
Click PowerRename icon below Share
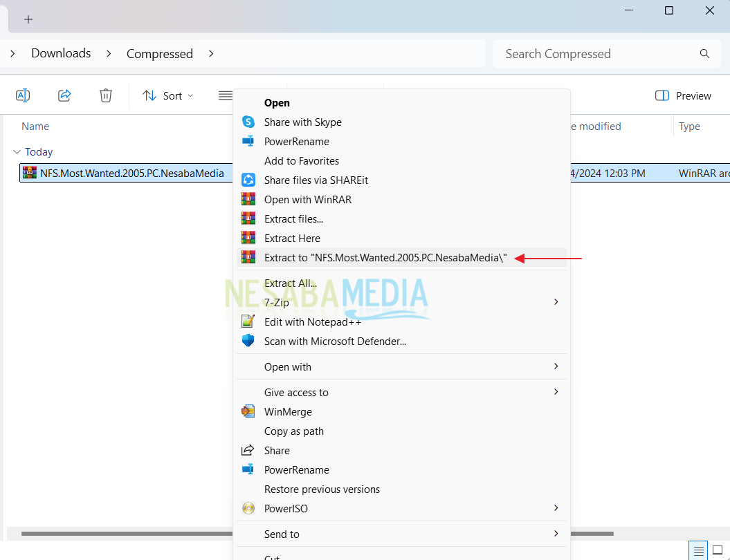click(x=248, y=469)
